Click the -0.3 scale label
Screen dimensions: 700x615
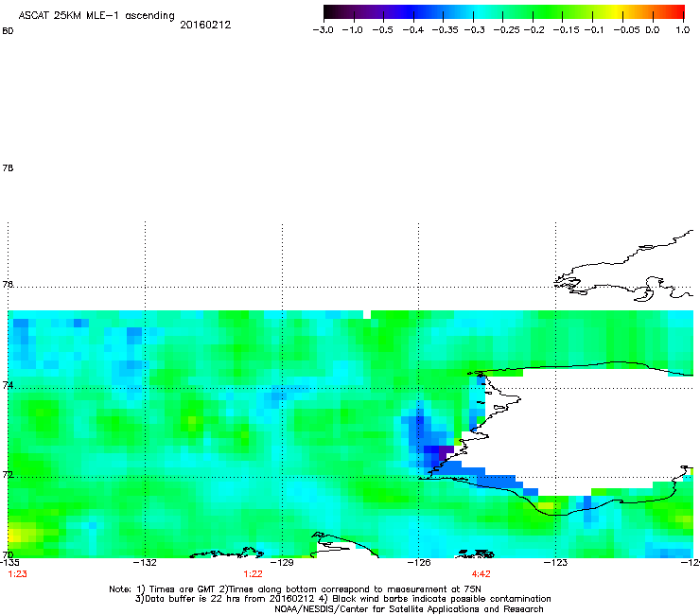pyautogui.click(x=475, y=30)
